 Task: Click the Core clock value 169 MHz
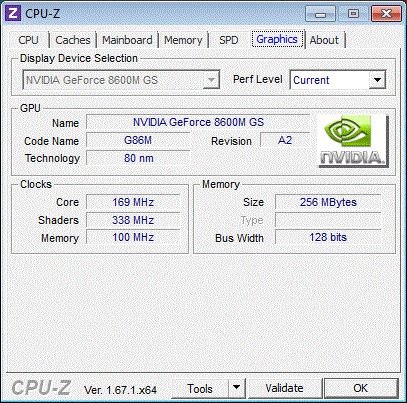point(133,202)
